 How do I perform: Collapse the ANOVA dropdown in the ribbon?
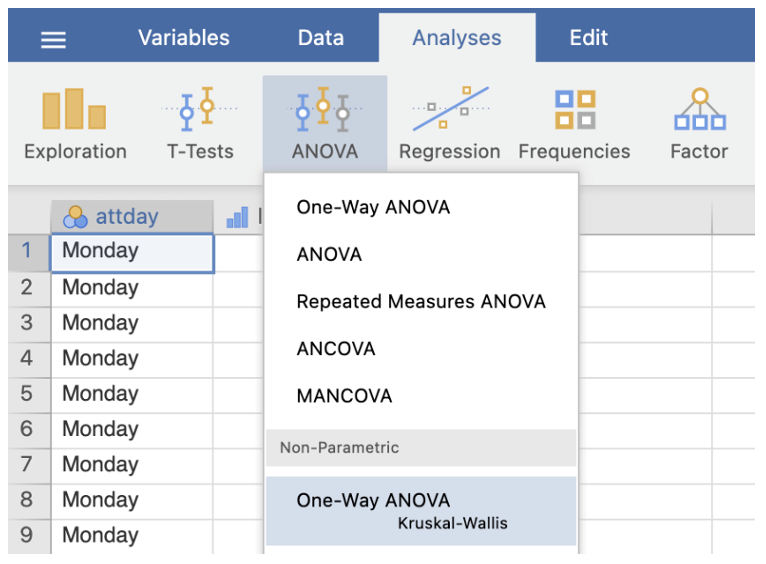tap(324, 124)
